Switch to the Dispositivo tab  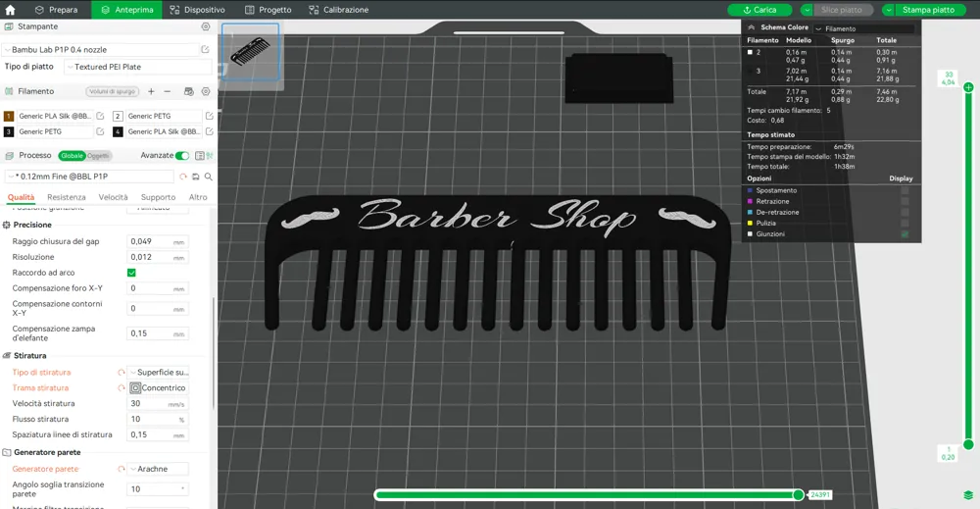pyautogui.click(x=198, y=10)
